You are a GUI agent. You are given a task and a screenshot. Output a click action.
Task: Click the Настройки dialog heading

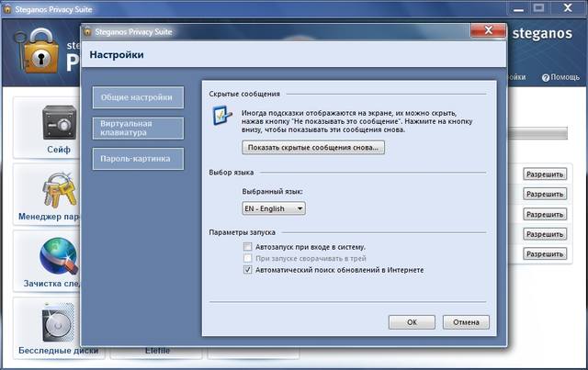pyautogui.click(x=117, y=55)
